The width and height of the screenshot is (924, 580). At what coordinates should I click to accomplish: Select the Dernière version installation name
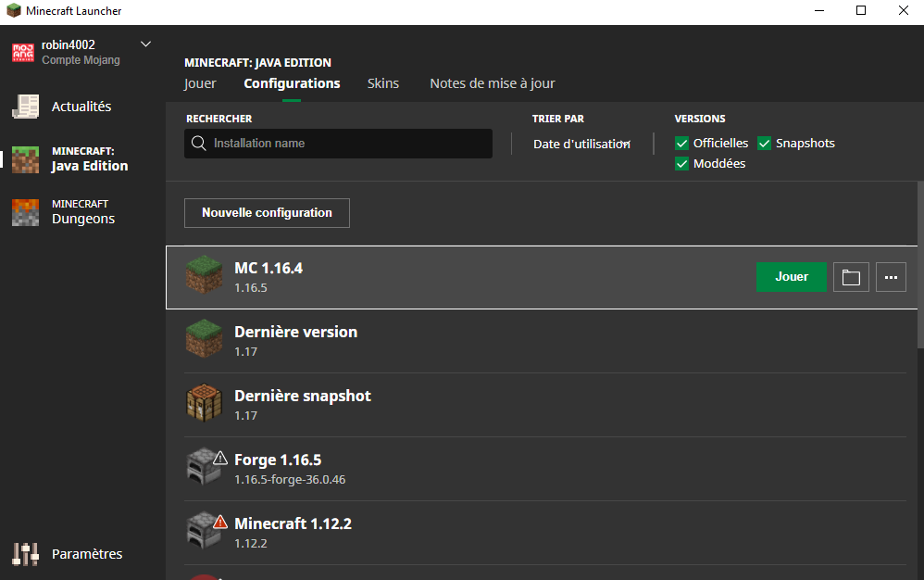296,332
